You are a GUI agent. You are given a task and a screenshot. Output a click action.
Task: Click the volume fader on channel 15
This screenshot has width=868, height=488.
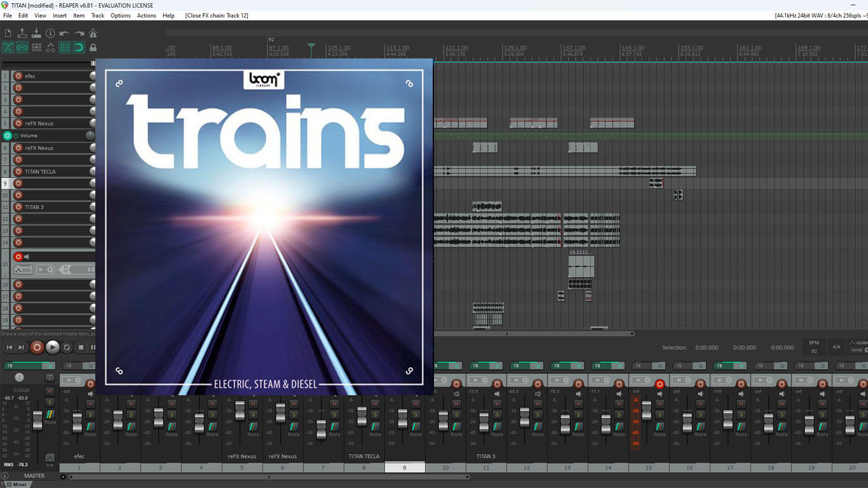(647, 410)
